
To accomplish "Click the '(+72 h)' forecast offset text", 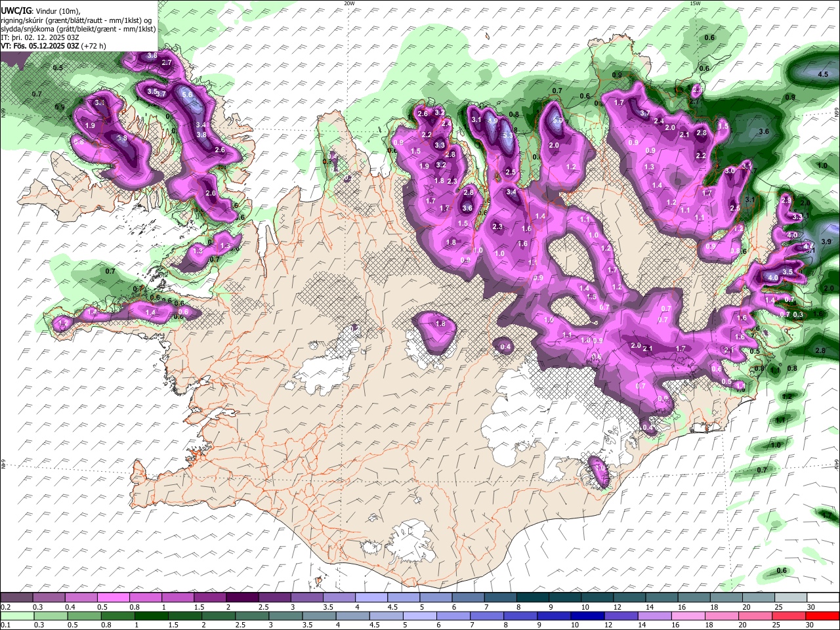I will pyautogui.click(x=94, y=46).
